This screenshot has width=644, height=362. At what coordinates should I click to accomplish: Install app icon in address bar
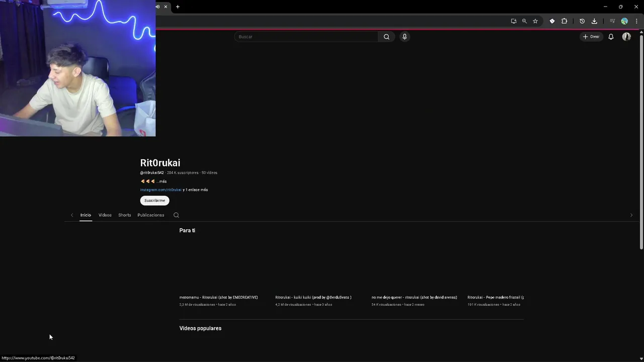[514, 21]
